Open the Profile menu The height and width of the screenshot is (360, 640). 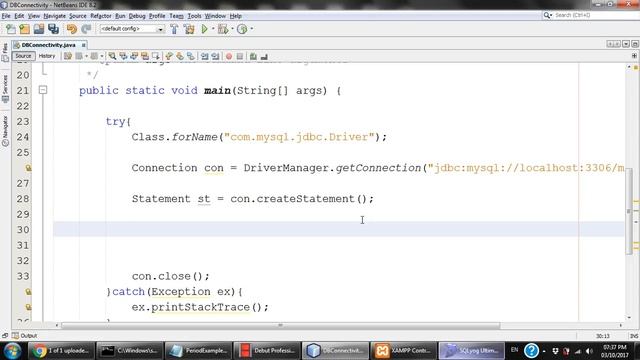(157, 16)
